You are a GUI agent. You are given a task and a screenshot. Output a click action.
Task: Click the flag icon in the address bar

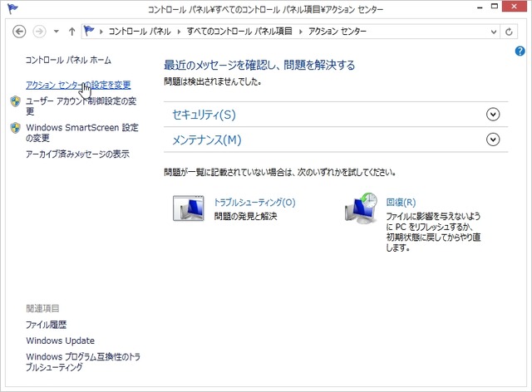(89, 31)
